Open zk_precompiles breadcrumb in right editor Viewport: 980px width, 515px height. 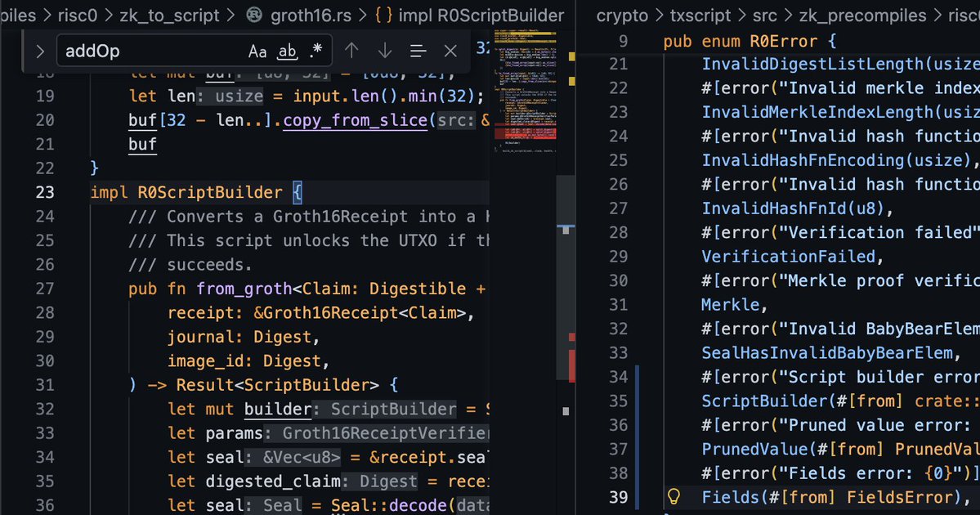862,15
